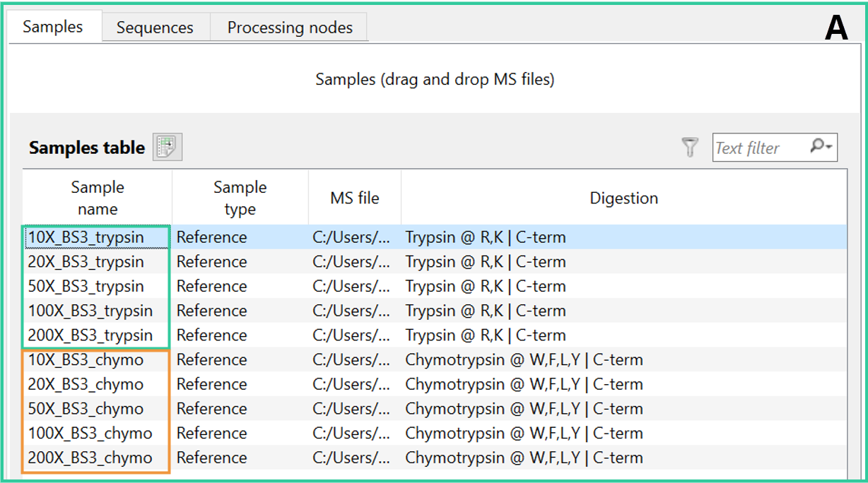Click MS file path of 20X_BS3_trypsin

coord(351,262)
